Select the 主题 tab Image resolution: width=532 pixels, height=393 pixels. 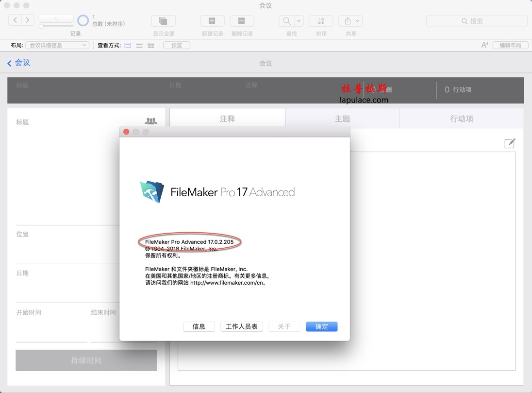click(342, 119)
